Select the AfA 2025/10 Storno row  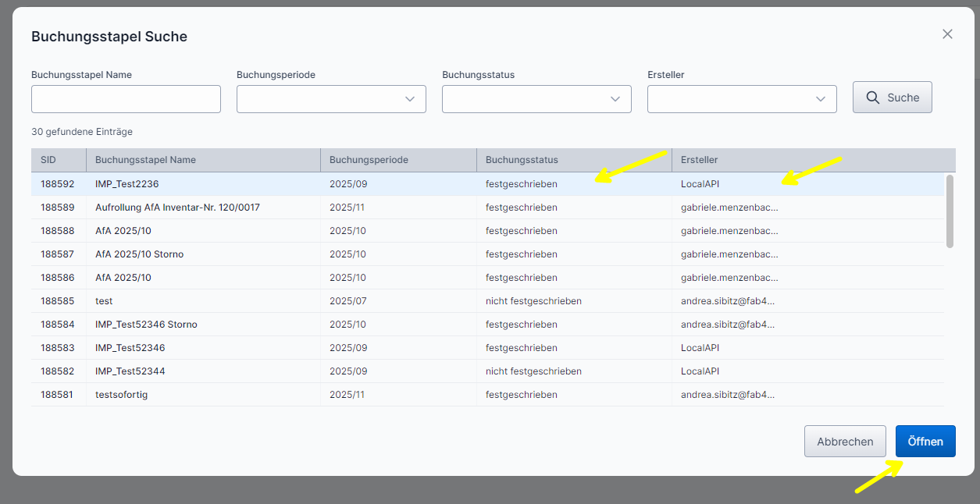(x=139, y=254)
